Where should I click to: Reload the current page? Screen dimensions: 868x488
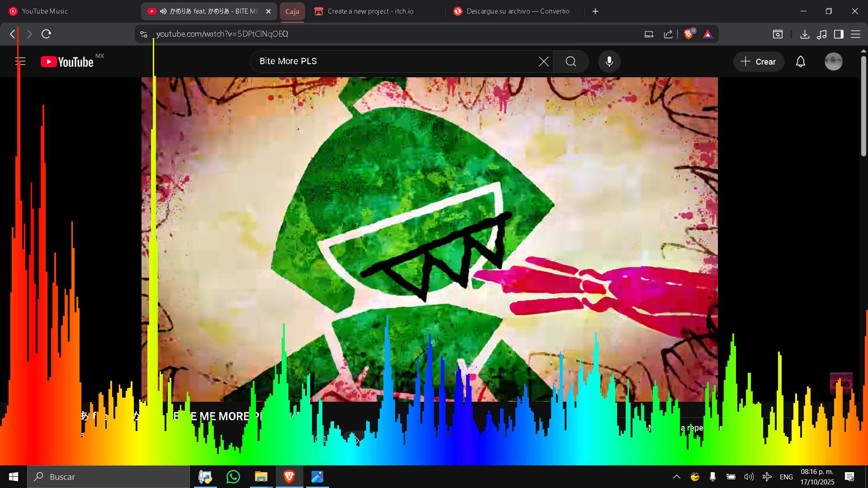point(46,34)
